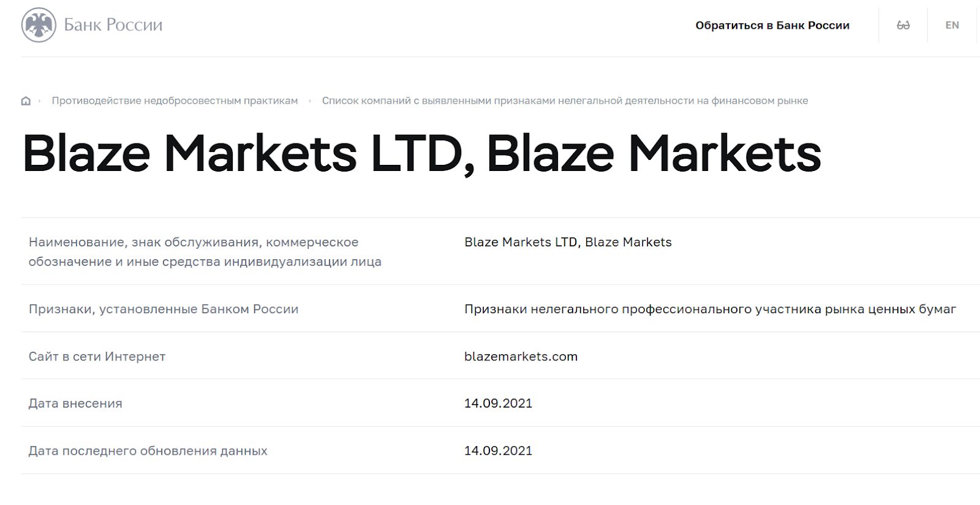This screenshot has height=505, width=980.
Task: Click date value beside "Дата последнего обновления данных"
Action: click(x=498, y=451)
